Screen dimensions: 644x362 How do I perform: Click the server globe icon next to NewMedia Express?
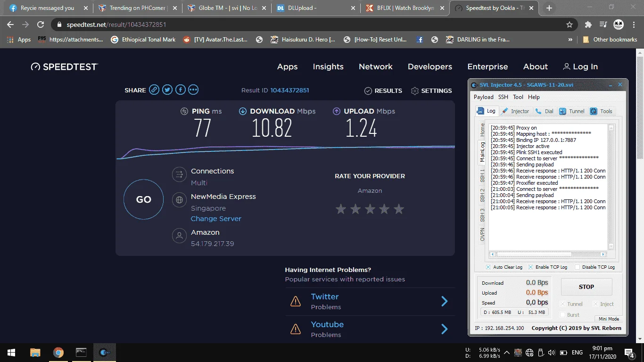(179, 200)
